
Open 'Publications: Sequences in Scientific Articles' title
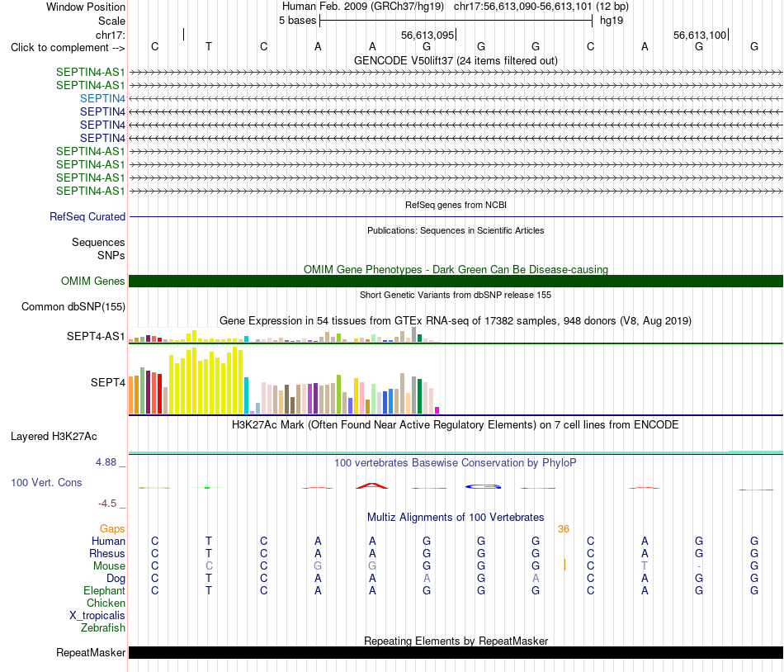(x=456, y=230)
